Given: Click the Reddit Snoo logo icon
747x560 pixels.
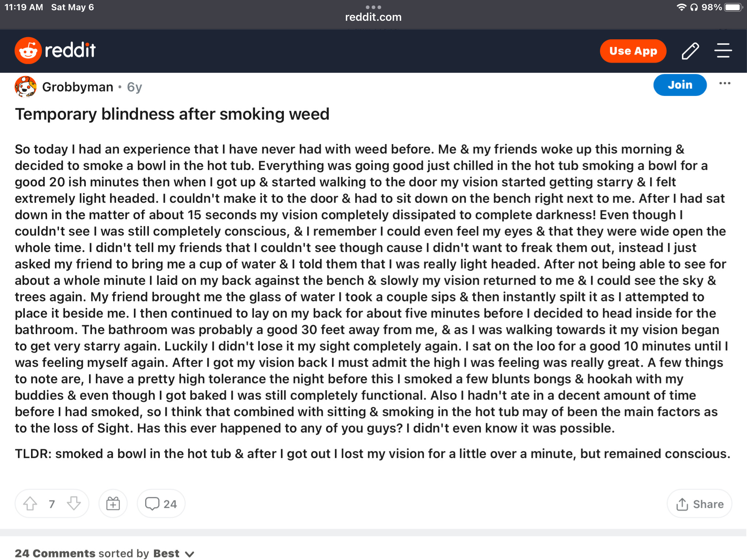Looking at the screenshot, I should (28, 50).
